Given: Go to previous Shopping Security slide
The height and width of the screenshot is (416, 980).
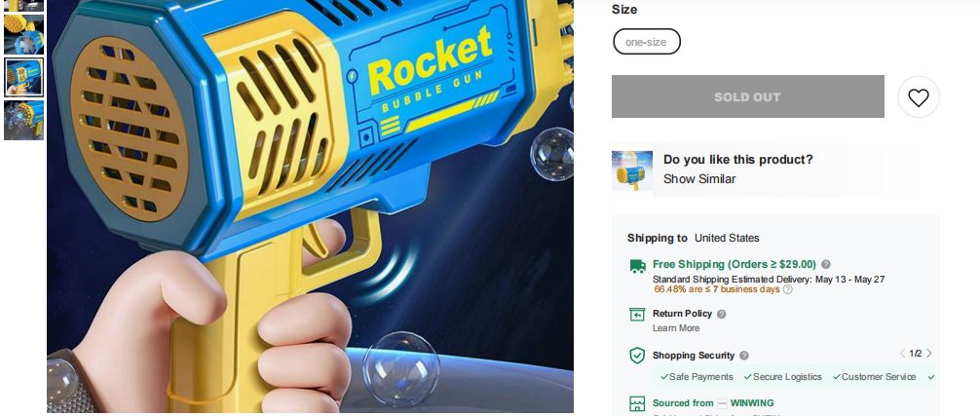Looking at the screenshot, I should [x=902, y=354].
